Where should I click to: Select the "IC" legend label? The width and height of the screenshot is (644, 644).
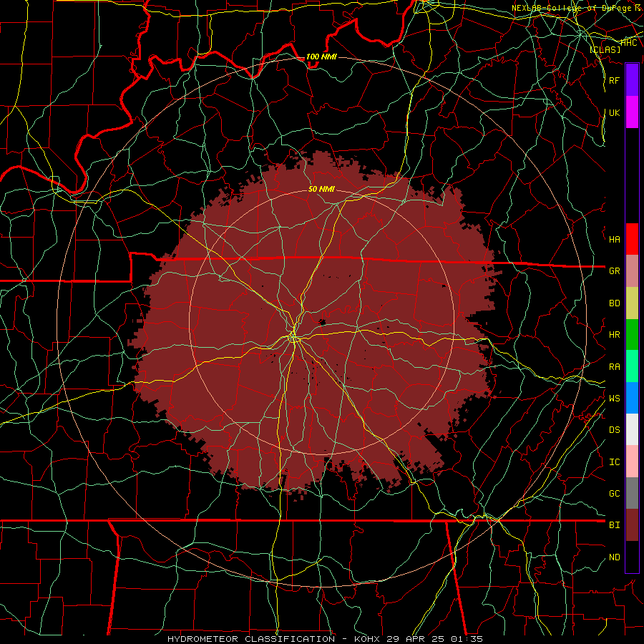pyautogui.click(x=614, y=462)
